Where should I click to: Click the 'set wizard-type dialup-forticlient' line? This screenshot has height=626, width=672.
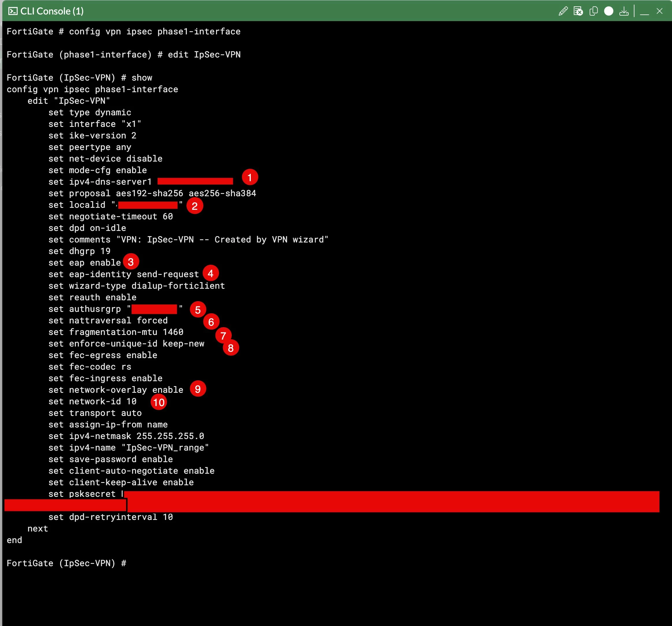tap(137, 286)
